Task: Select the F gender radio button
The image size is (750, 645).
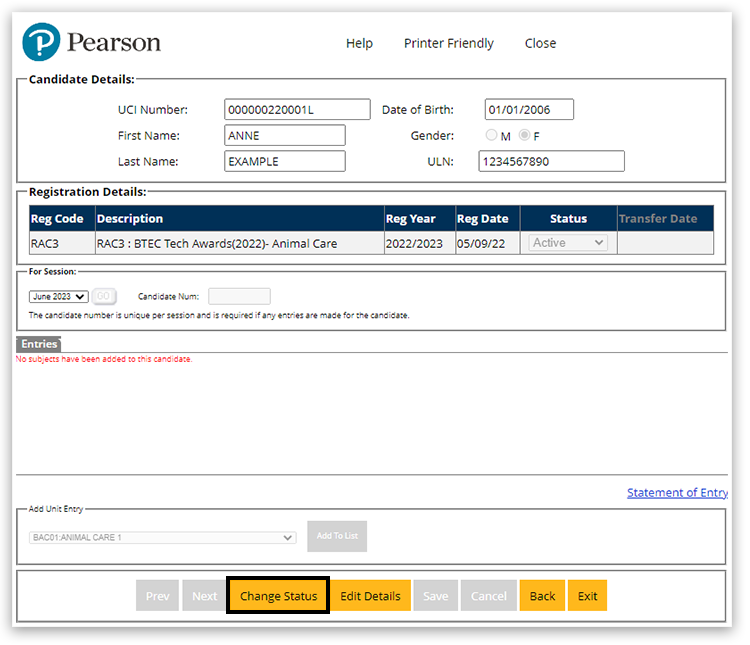Action: 524,136
